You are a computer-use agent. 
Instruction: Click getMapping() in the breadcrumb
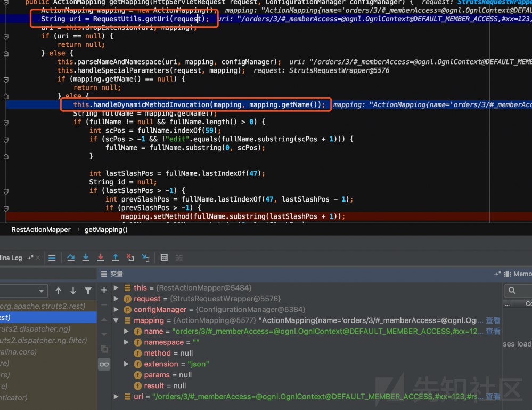[106, 230]
